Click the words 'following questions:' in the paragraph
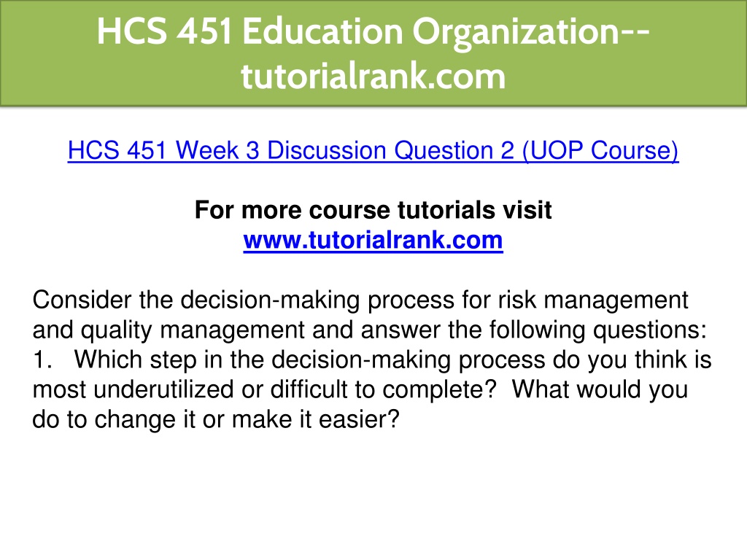747x560 pixels. click(x=598, y=330)
